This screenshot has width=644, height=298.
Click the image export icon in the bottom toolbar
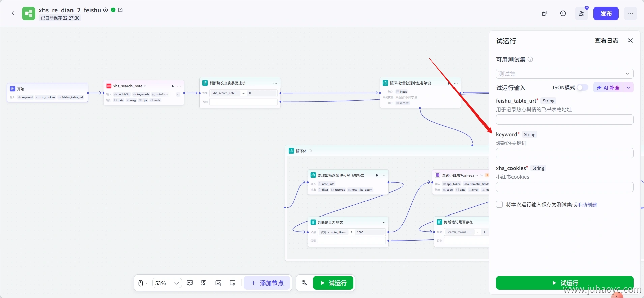pos(218,283)
